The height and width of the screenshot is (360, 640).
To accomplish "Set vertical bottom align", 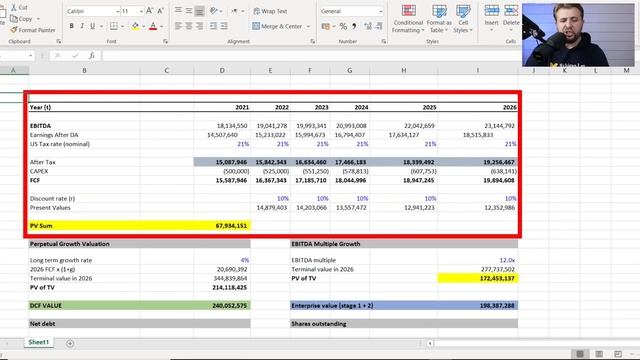I will point(199,11).
